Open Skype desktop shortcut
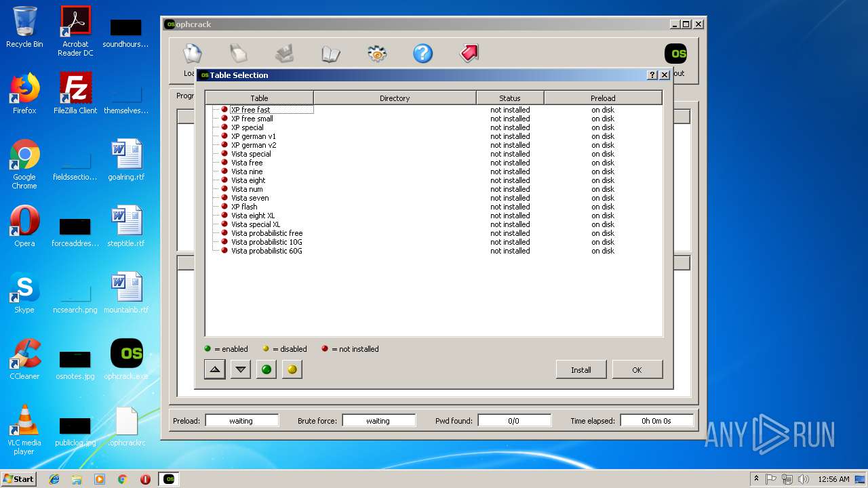This screenshot has width=868, height=488. pyautogui.click(x=24, y=293)
